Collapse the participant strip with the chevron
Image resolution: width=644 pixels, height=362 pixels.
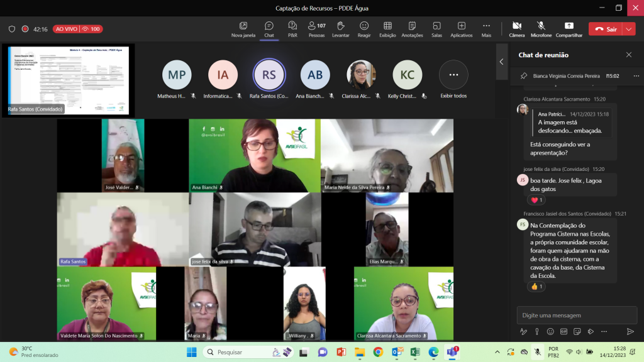click(501, 62)
